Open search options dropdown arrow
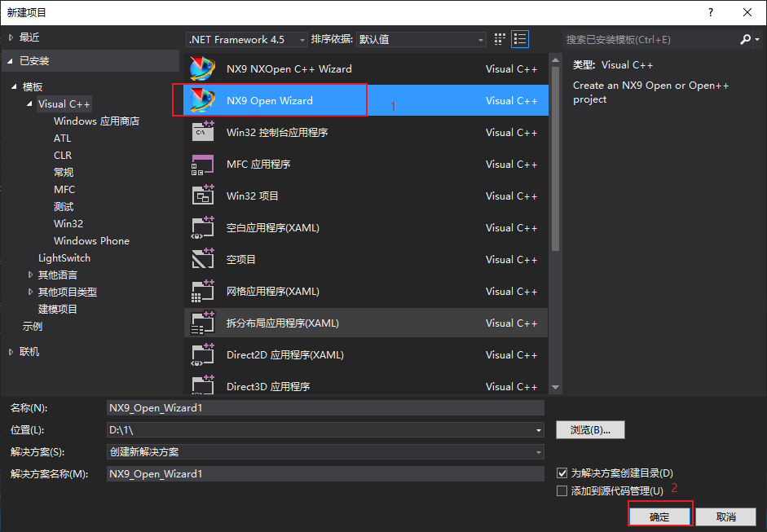 point(757,39)
